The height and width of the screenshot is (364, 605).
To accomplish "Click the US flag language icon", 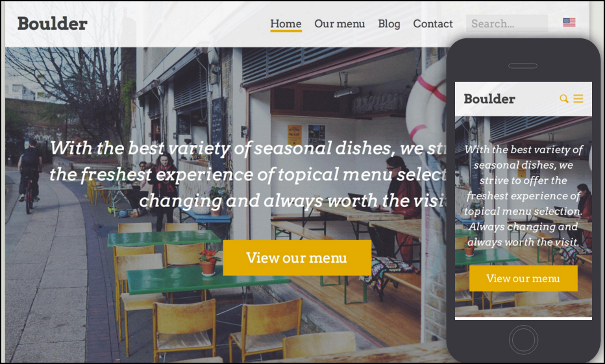I will click(569, 23).
